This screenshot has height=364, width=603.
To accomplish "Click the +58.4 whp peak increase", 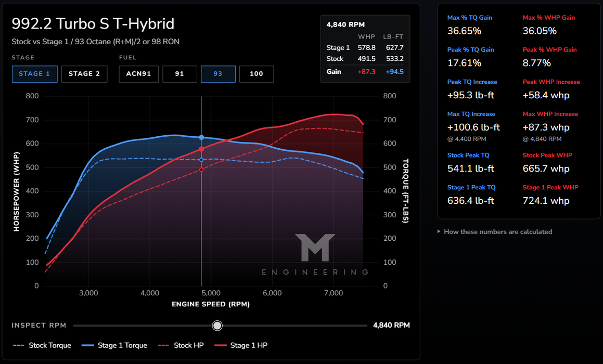I will [546, 95].
